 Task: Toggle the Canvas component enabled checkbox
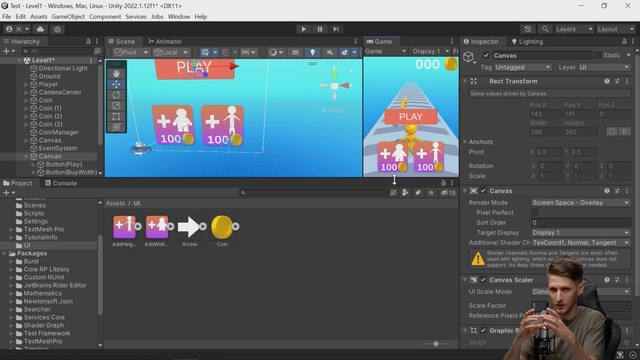coord(483,191)
